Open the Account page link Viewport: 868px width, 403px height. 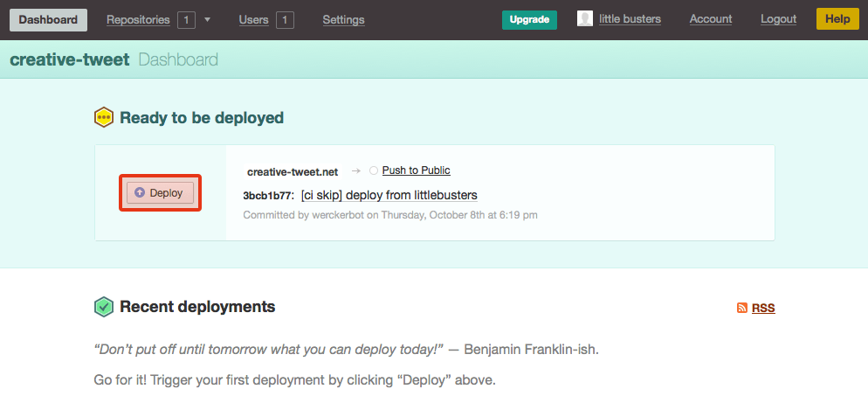710,19
